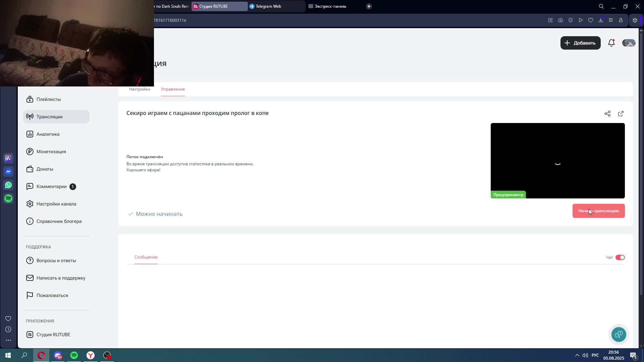Image resolution: width=644 pixels, height=362 pixels.
Task: Toggle the Чат switch off
Action: click(x=620, y=257)
